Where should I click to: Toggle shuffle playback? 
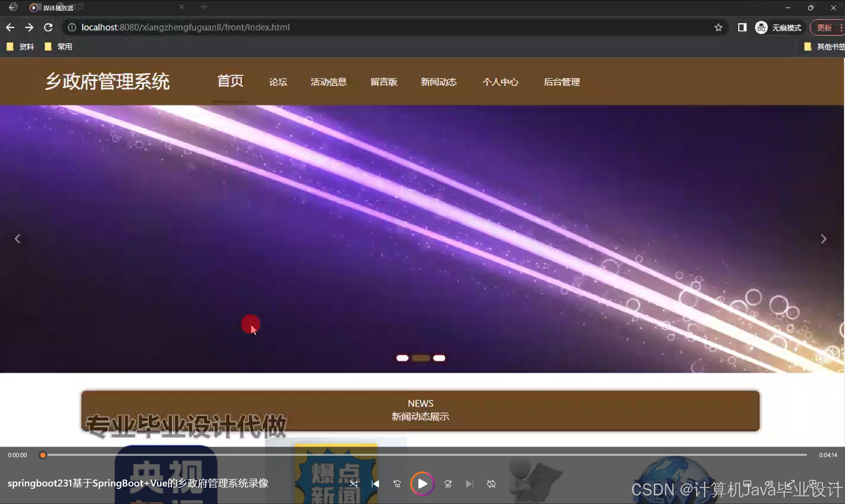pyautogui.click(x=353, y=484)
